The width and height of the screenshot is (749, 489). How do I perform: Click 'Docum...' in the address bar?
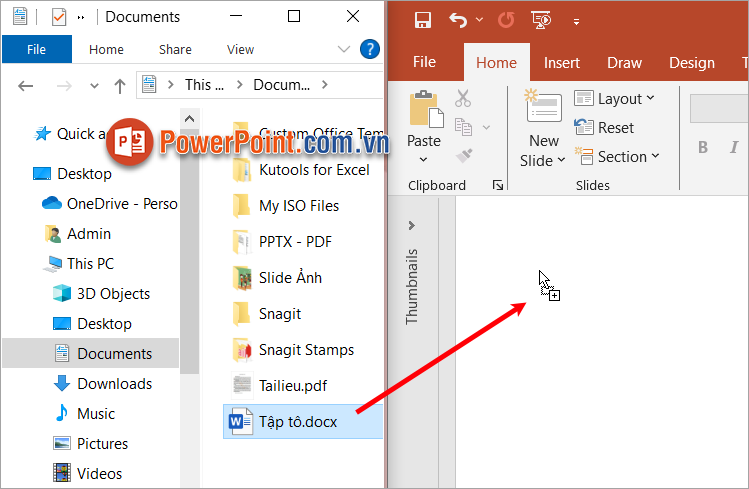tap(281, 85)
